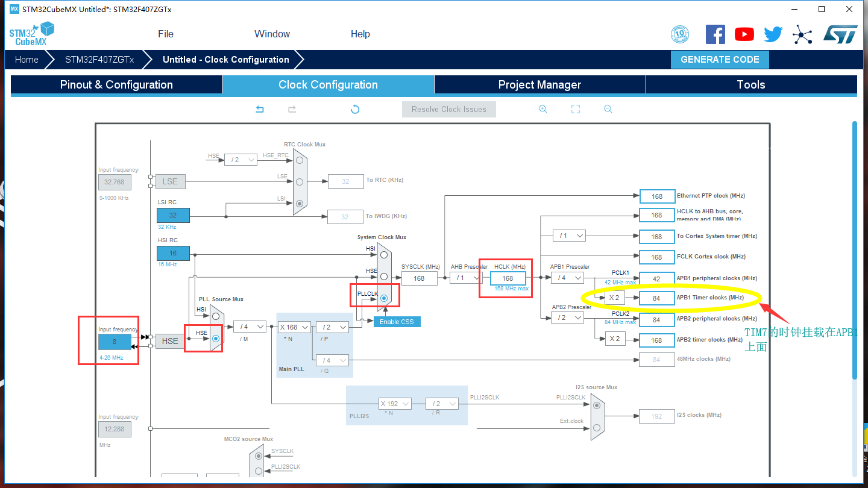This screenshot has width=868, height=488.
Task: Click the HSE input frequency field
Action: 115,342
